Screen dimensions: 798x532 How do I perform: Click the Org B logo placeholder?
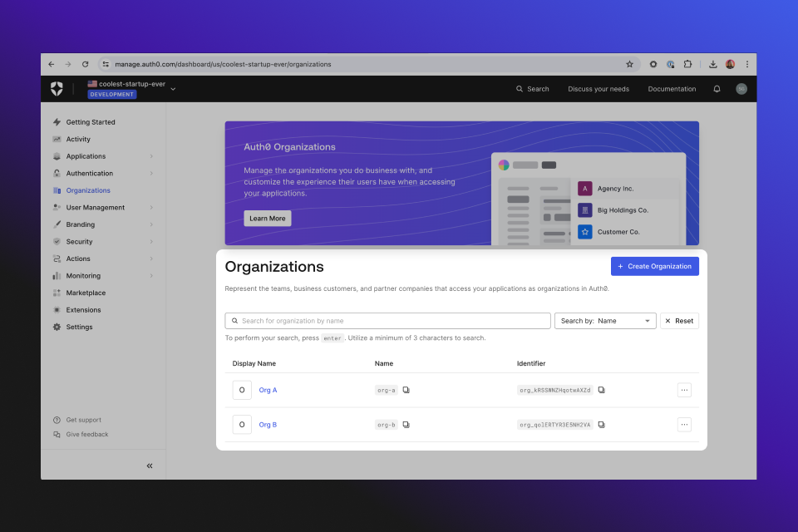click(x=242, y=425)
